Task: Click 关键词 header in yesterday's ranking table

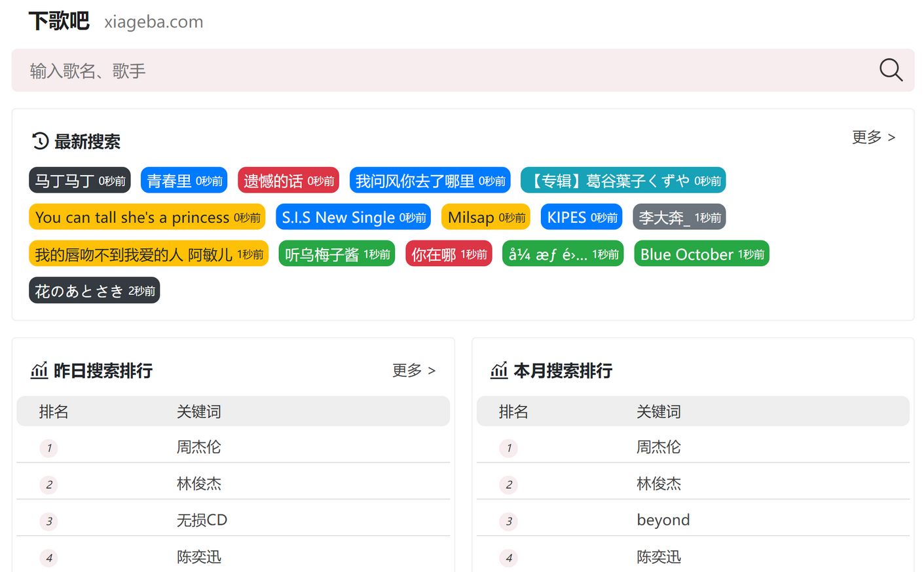Action: click(x=198, y=411)
